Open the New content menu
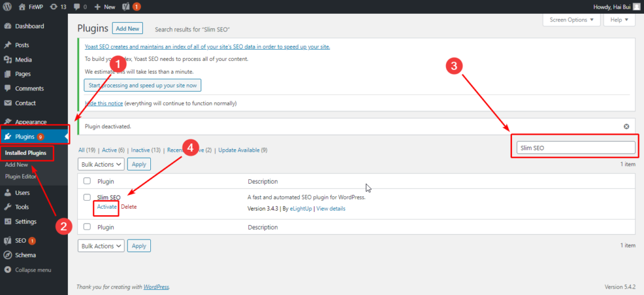 click(105, 6)
